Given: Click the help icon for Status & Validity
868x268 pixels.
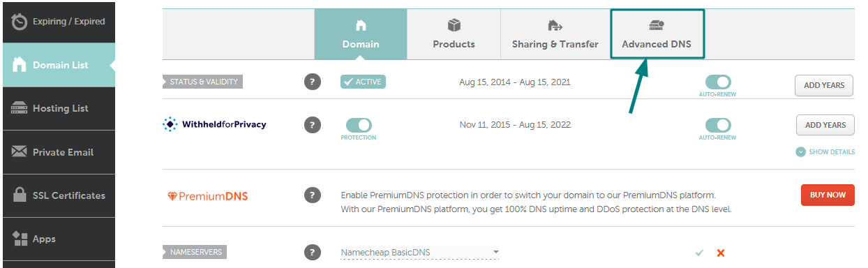Looking at the screenshot, I should (x=313, y=82).
